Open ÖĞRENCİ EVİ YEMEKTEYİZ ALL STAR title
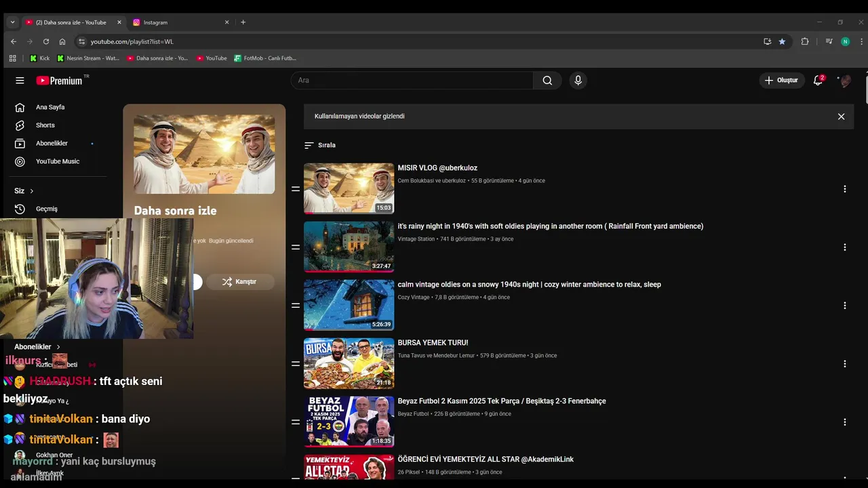Screen dimensions: 868x488 coord(486,460)
